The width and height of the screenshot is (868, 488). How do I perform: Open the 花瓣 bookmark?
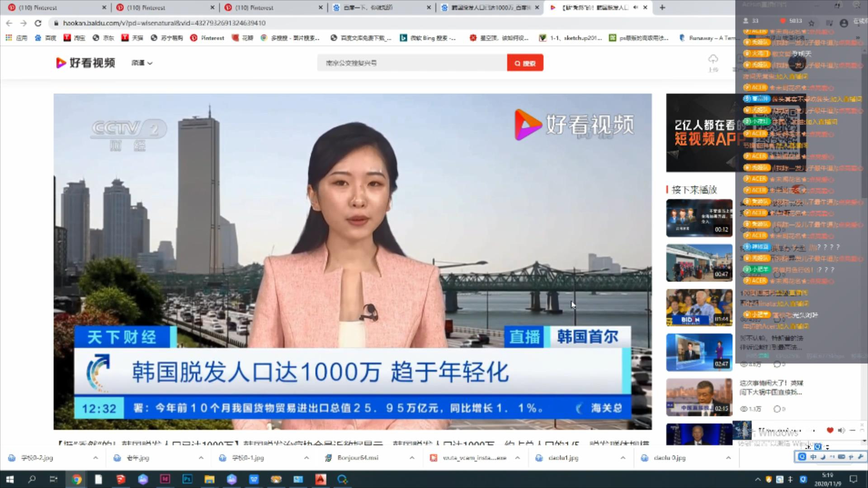coord(243,38)
